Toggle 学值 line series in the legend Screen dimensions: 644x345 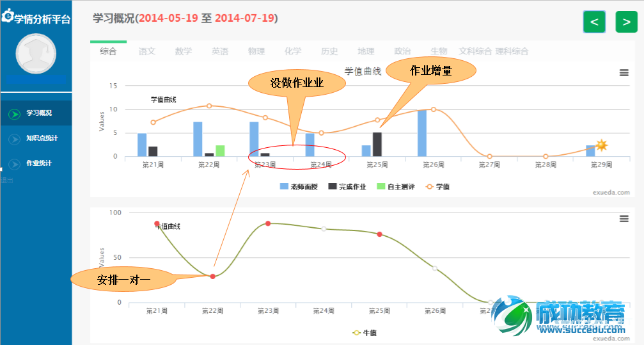tap(437, 187)
